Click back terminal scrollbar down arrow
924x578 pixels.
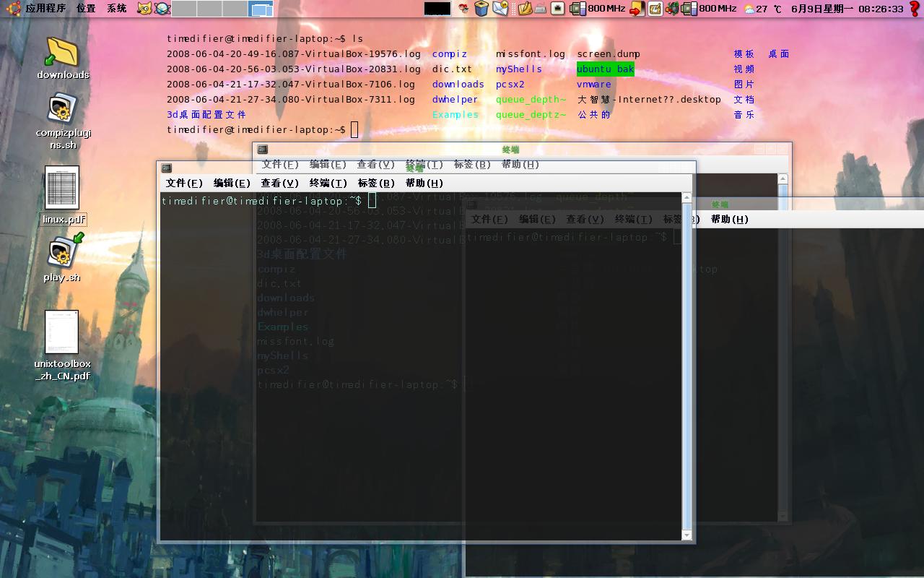pos(783,516)
